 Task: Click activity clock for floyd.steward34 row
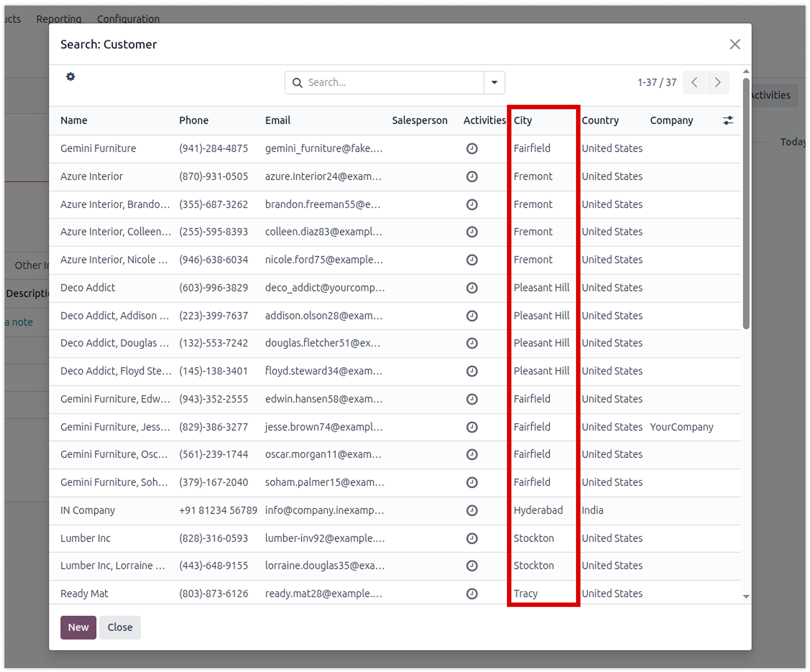472,371
